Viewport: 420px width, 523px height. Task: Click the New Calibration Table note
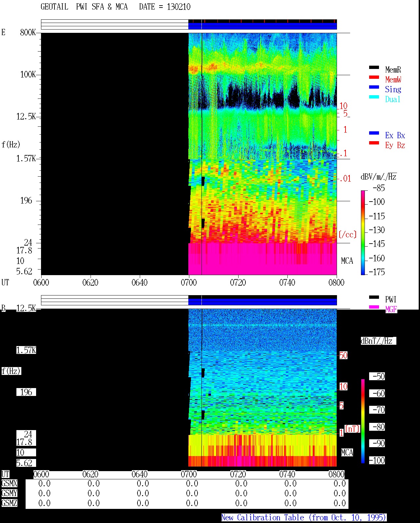click(x=304, y=518)
